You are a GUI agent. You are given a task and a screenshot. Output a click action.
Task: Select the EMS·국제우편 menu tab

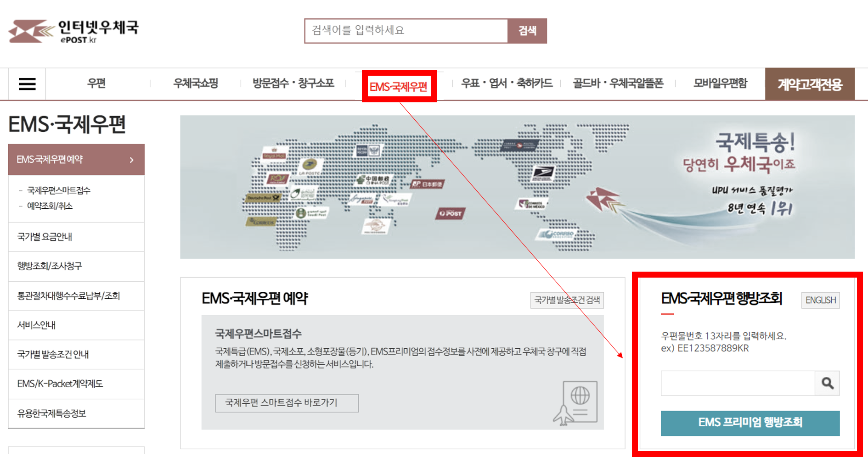pyautogui.click(x=399, y=86)
